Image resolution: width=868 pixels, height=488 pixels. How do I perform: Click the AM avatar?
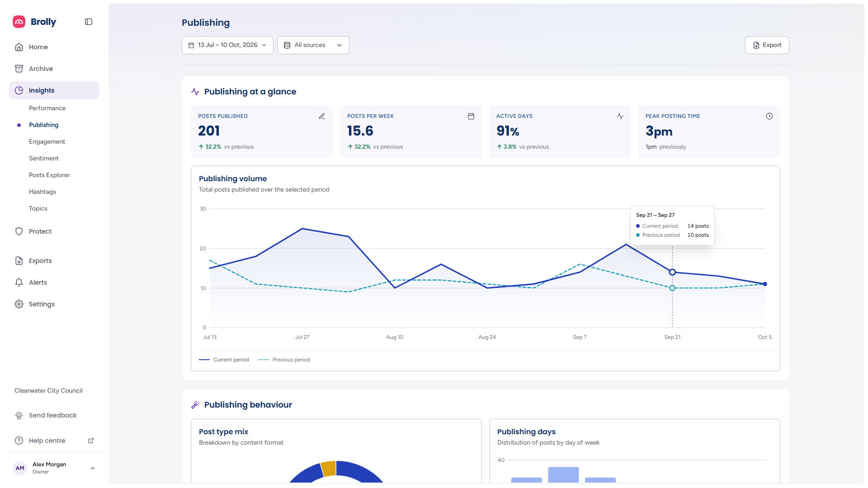click(x=20, y=468)
